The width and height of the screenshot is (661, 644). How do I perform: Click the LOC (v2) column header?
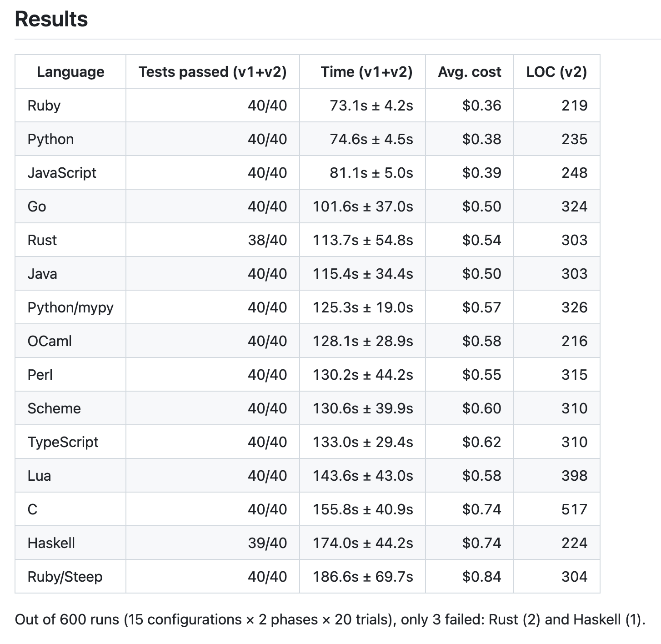point(557,72)
